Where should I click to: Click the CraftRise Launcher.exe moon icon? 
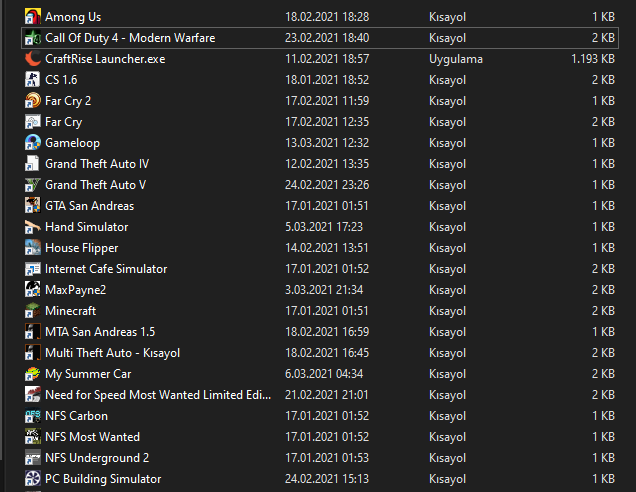(x=32, y=59)
